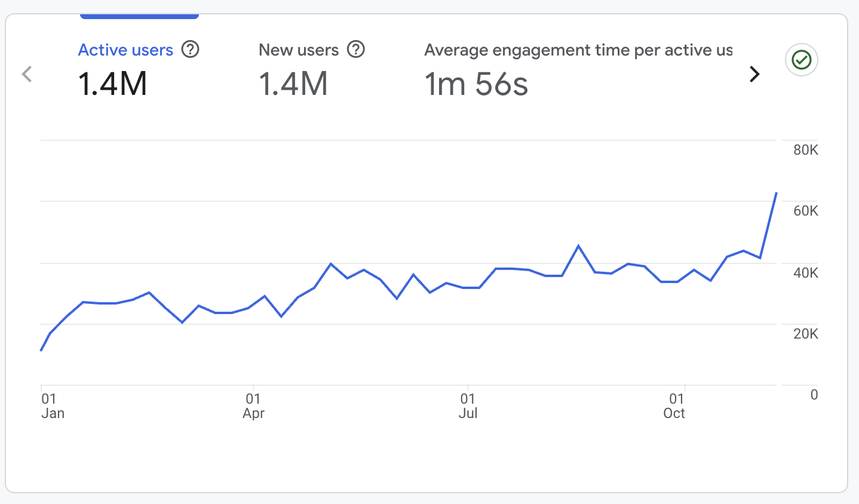Click the 80K y-axis label

pyautogui.click(x=805, y=150)
